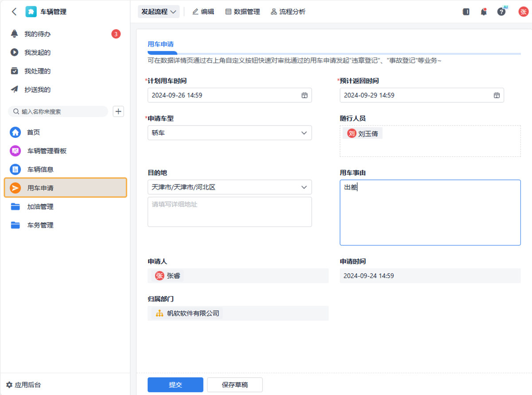Open 应用后台 settings at bottom left
This screenshot has width=532, height=395.
tap(23, 385)
